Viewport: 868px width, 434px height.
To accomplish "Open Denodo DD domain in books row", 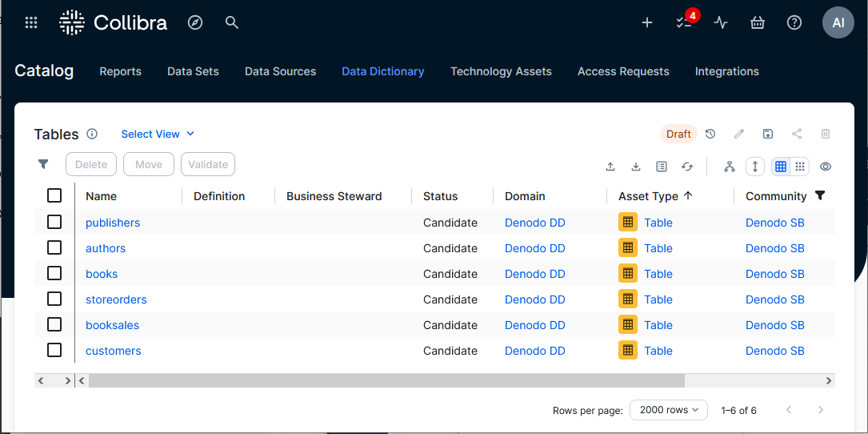I will 534,274.
